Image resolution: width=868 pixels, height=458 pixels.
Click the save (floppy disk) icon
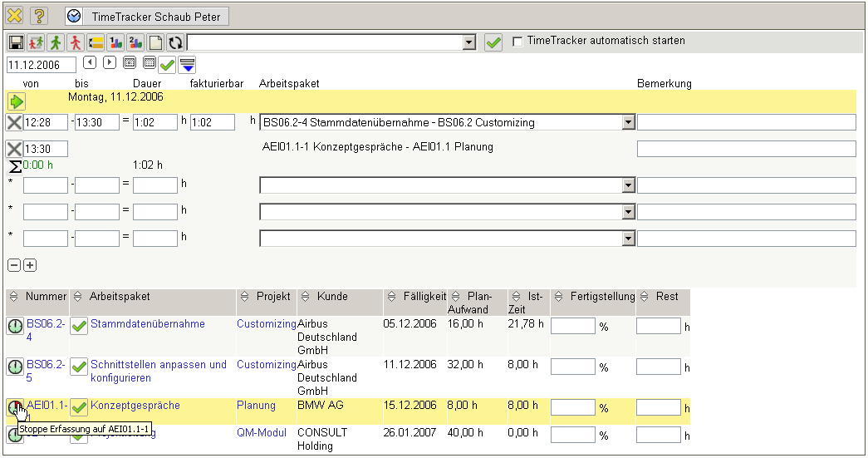[x=16, y=42]
